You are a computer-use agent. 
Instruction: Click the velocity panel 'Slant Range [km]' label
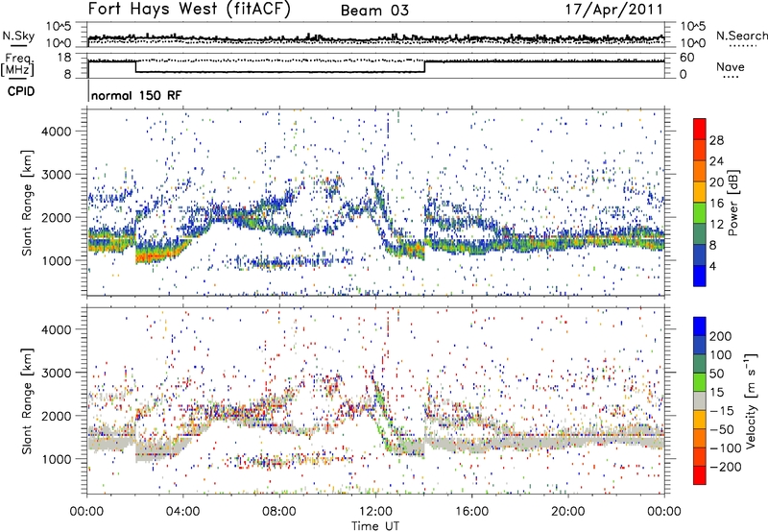pos(27,401)
